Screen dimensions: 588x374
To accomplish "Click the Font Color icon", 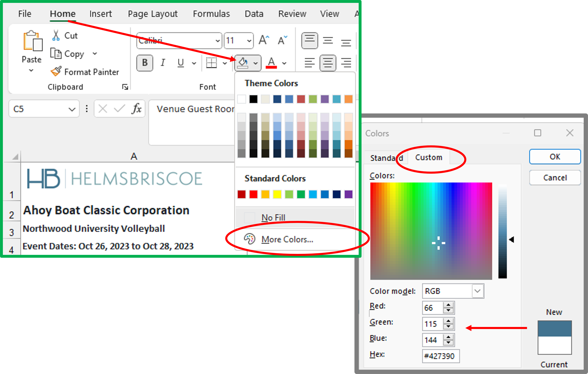I will 271,63.
